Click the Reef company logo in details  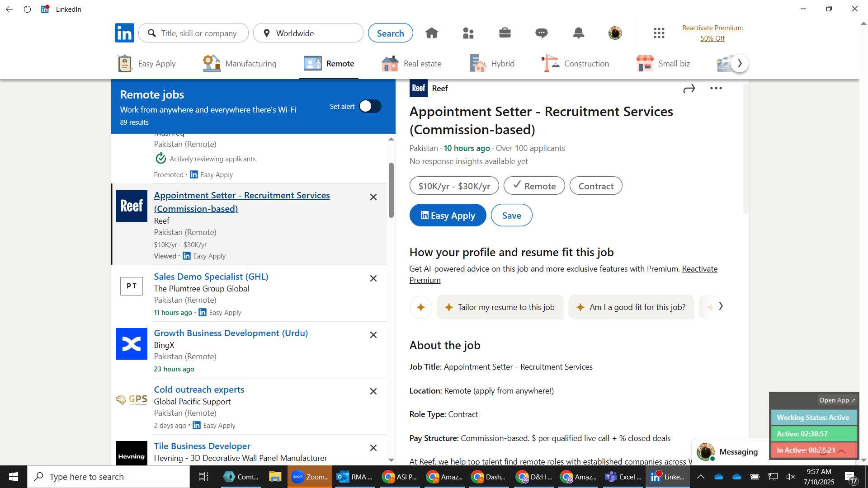(x=419, y=88)
